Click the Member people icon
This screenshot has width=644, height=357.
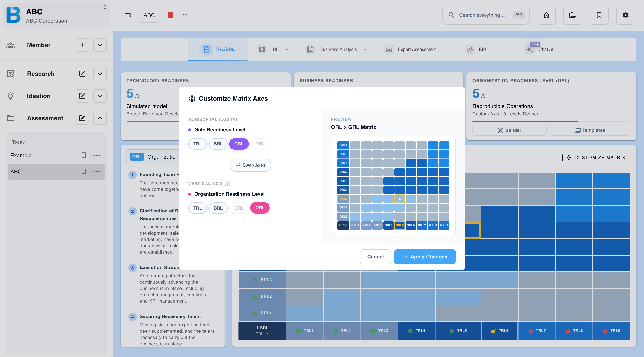click(x=11, y=45)
